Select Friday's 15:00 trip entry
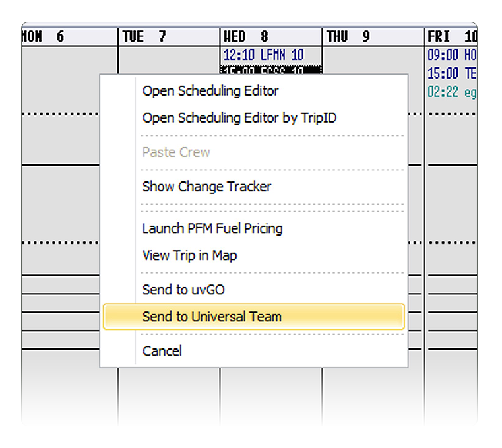Screen dimensions: 502x448 (x=452, y=73)
